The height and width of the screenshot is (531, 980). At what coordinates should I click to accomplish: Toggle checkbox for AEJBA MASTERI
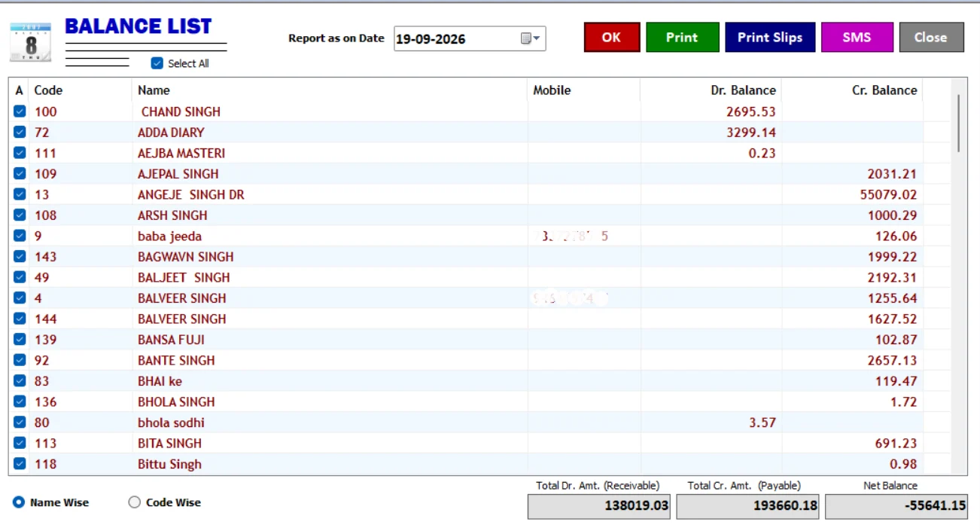(x=20, y=153)
